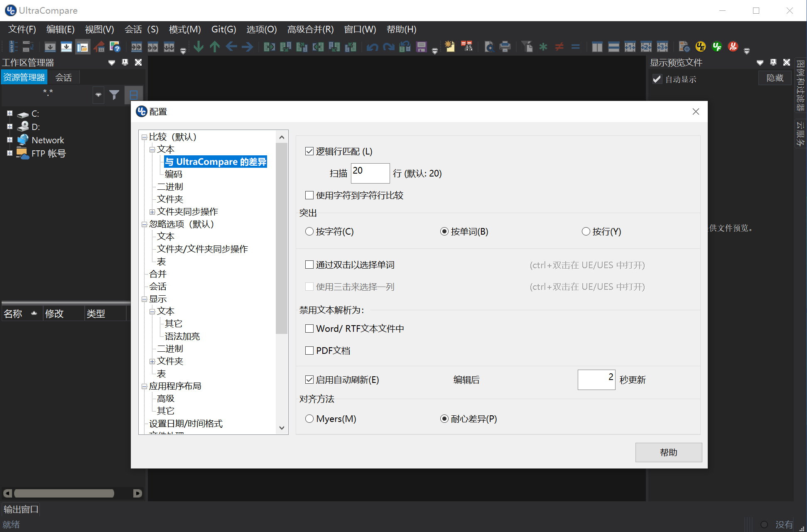Open the Git(G) menu
Image resolution: width=807 pixels, height=532 pixels.
pyautogui.click(x=224, y=29)
